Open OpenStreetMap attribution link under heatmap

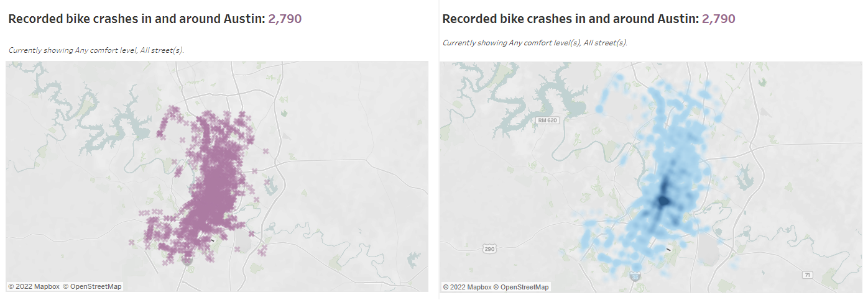522,287
